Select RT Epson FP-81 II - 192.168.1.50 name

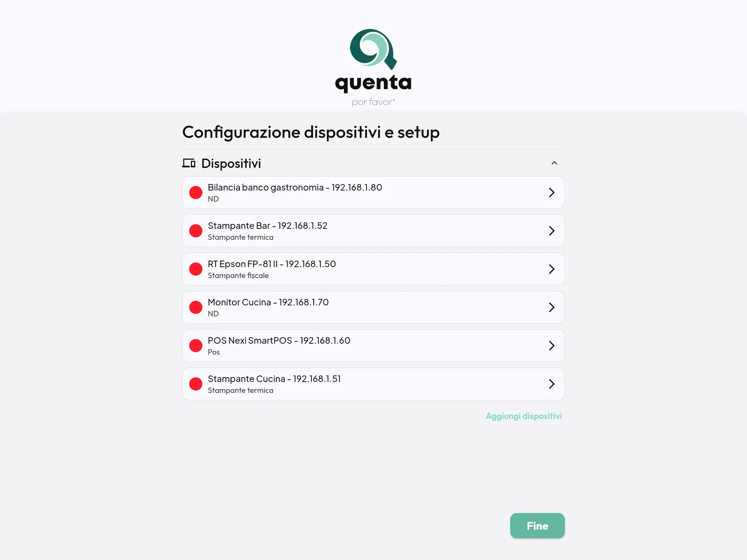[272, 264]
